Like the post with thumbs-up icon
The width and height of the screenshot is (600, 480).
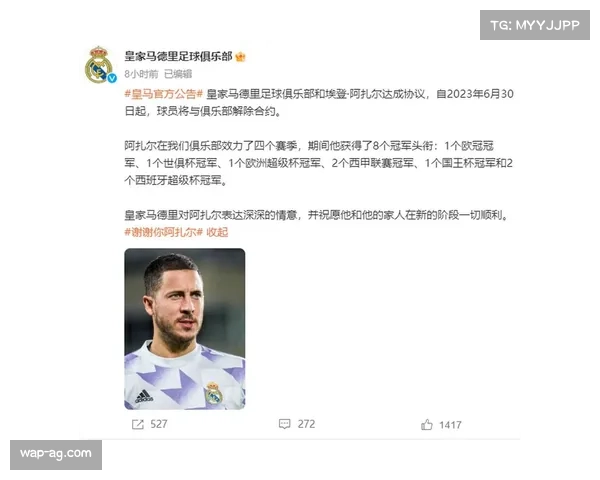[x=427, y=424]
